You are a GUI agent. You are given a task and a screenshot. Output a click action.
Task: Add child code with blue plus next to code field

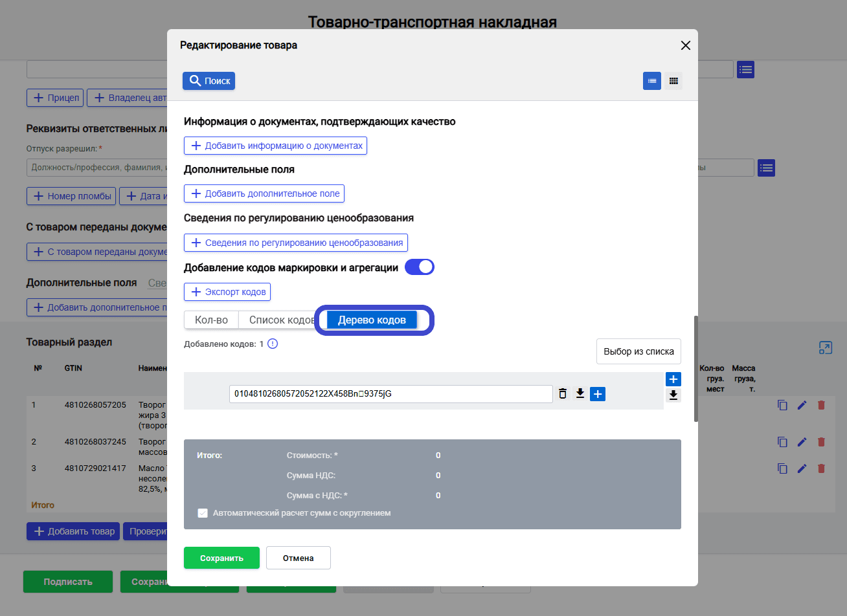coord(598,393)
